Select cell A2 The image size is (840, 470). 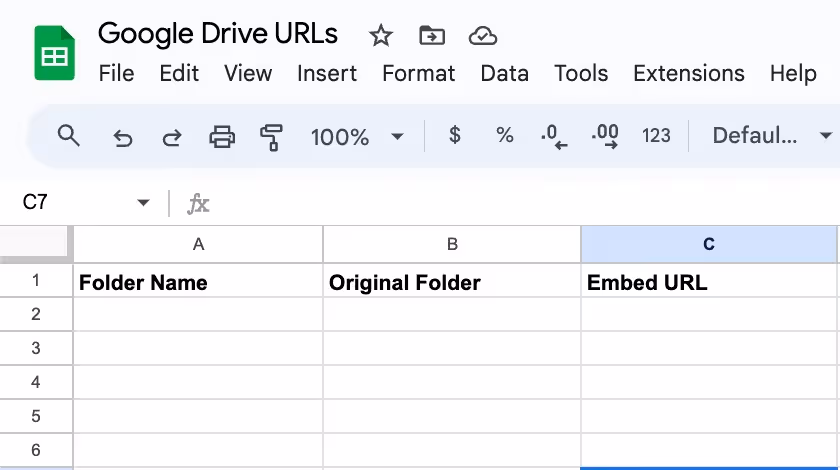198,314
